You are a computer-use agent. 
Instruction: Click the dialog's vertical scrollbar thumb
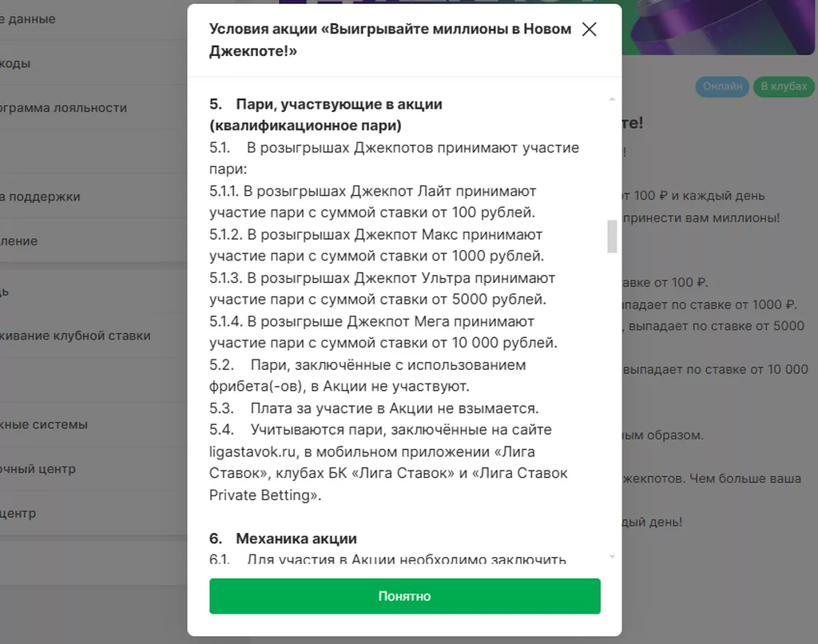612,237
